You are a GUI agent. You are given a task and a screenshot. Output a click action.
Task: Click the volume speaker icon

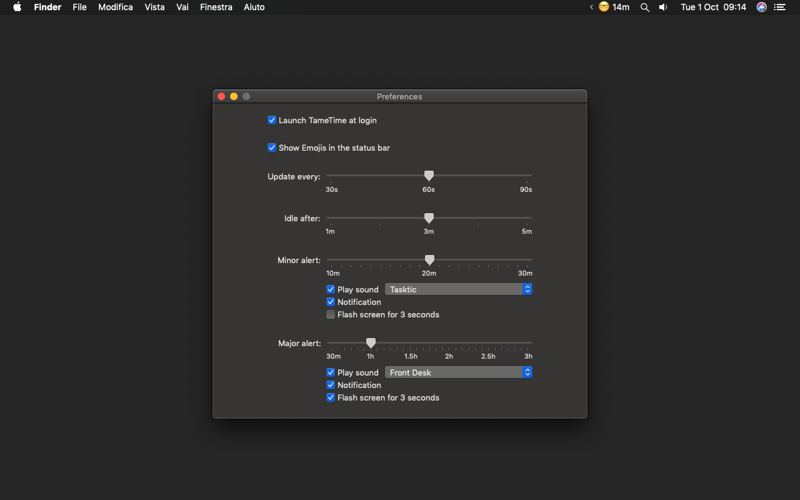(663, 7)
